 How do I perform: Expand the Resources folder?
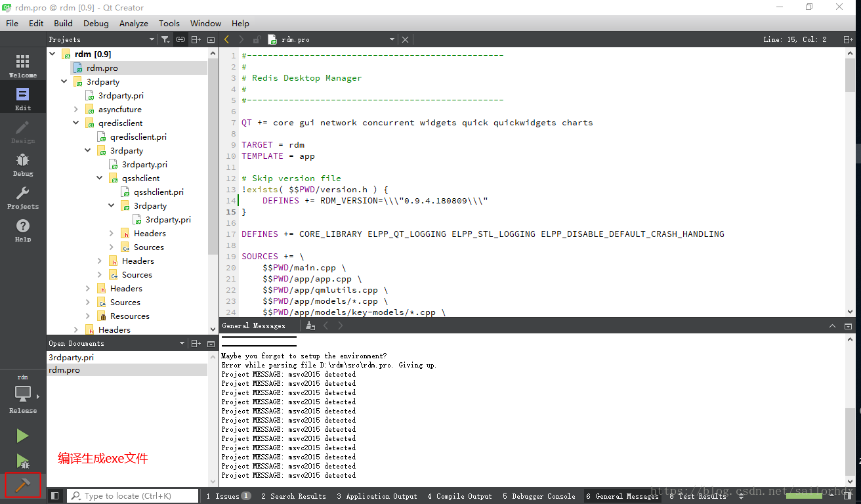89,316
